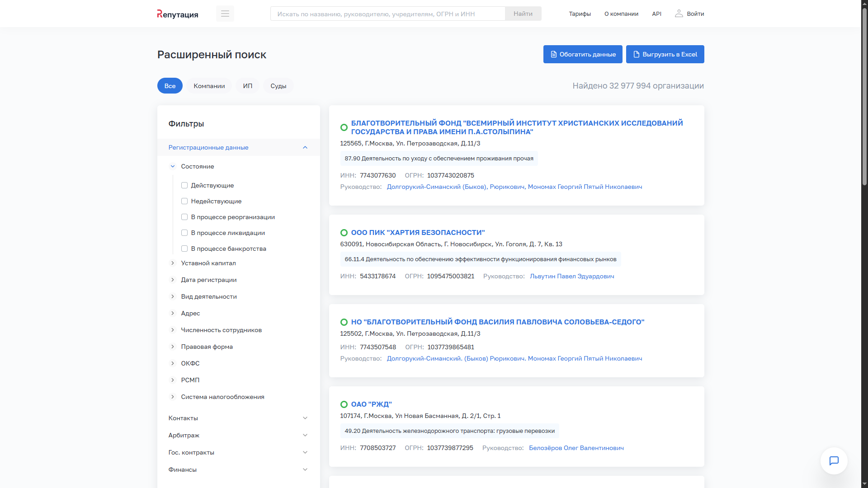Focus the company search input field
868x488 pixels.
coord(387,14)
